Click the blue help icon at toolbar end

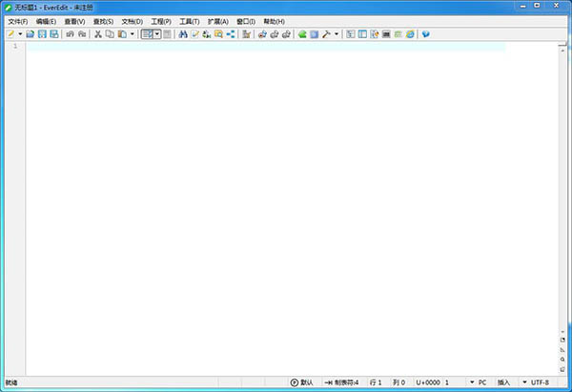coord(425,34)
